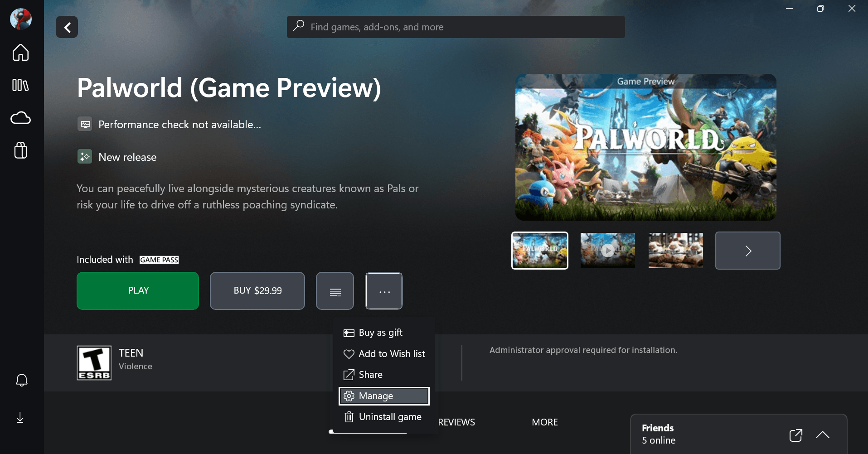Show next screenshots with right chevron
This screenshot has height=454, width=868.
click(x=747, y=251)
